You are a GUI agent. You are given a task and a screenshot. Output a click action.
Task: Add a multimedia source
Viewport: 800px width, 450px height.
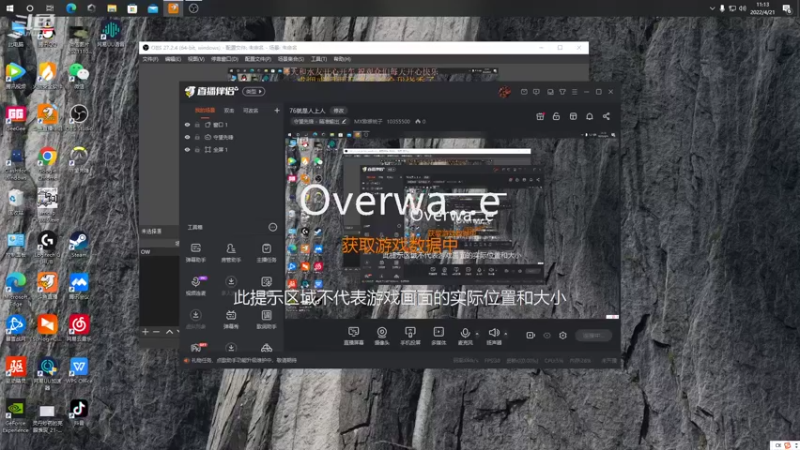[438, 336]
